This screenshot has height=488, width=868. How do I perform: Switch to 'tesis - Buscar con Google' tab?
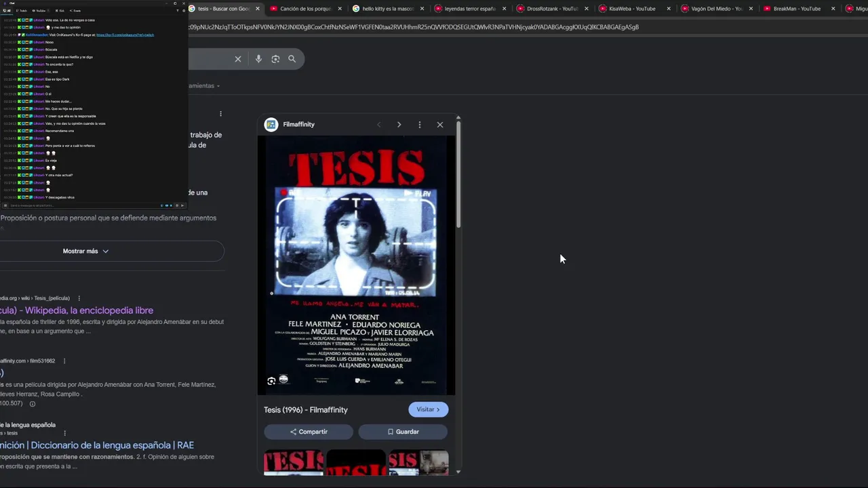point(223,9)
